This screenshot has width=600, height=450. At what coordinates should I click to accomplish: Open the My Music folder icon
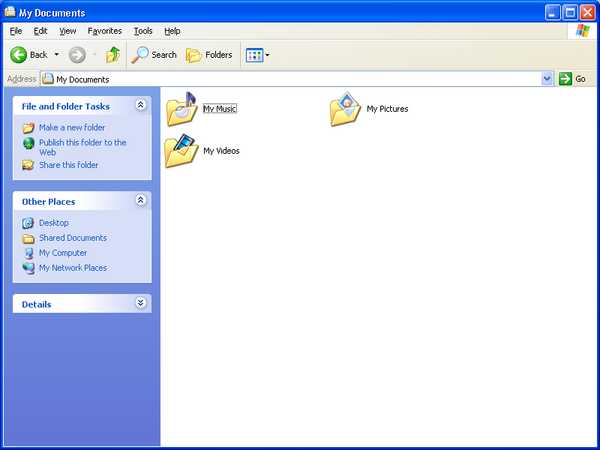[181, 109]
